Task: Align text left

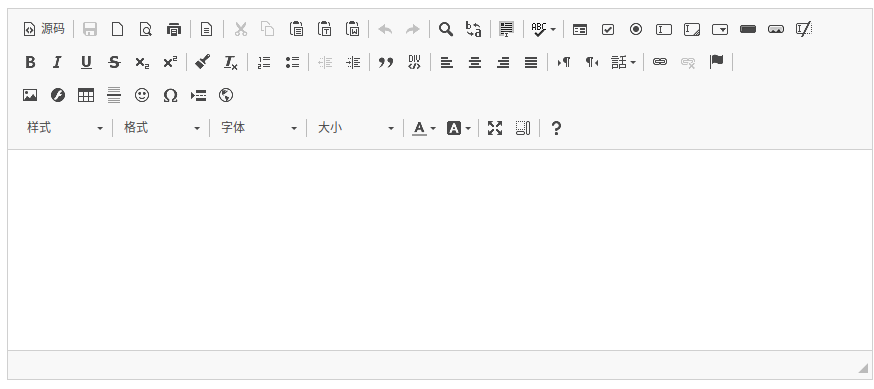Action: point(446,62)
